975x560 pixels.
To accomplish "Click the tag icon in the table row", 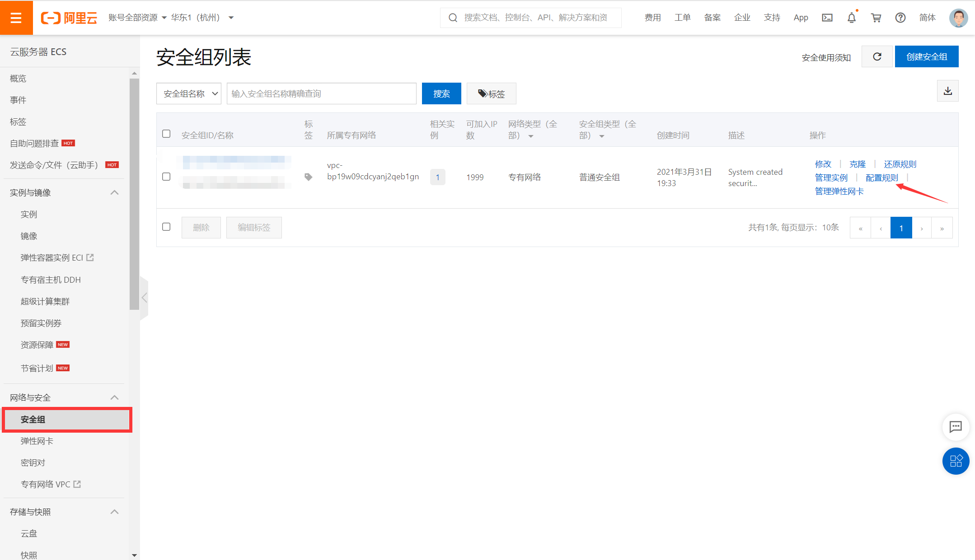I will tap(309, 177).
